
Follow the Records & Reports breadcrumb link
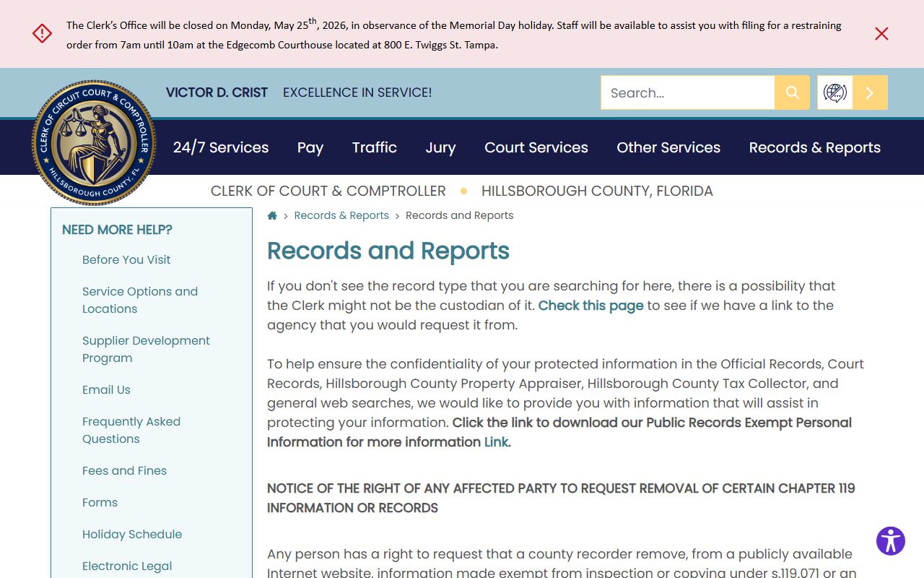[341, 215]
